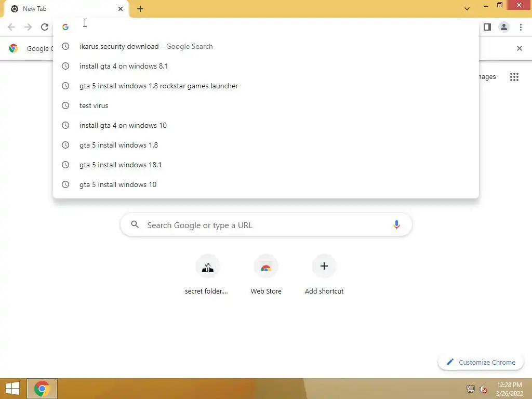This screenshot has height=399, width=532.
Task: Open the Web Store shortcut
Action: [266, 275]
